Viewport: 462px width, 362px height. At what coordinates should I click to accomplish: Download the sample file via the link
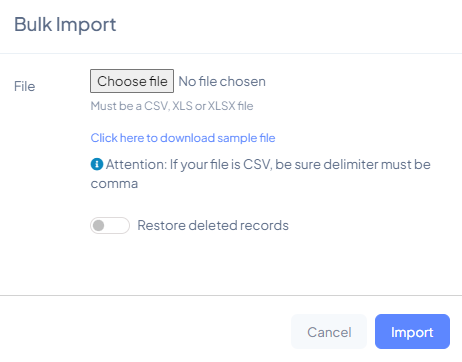click(183, 138)
